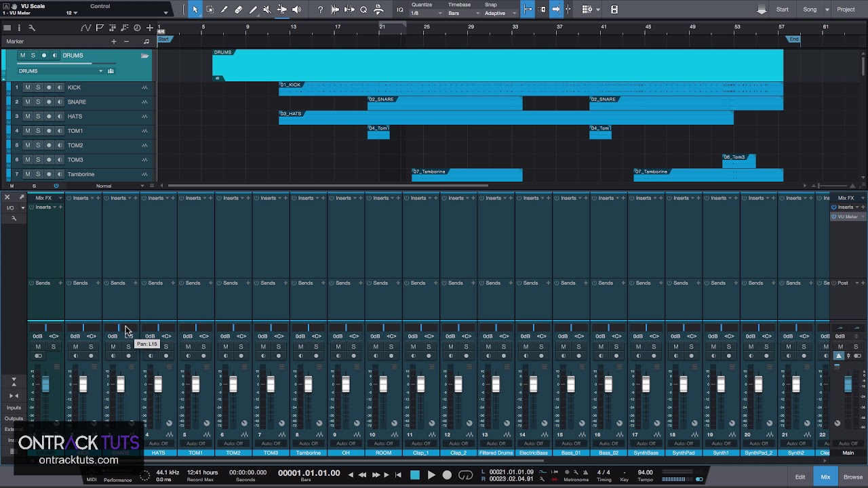The width and height of the screenshot is (868, 488).
Task: Click the Stop button in the transport
Action: tap(415, 475)
